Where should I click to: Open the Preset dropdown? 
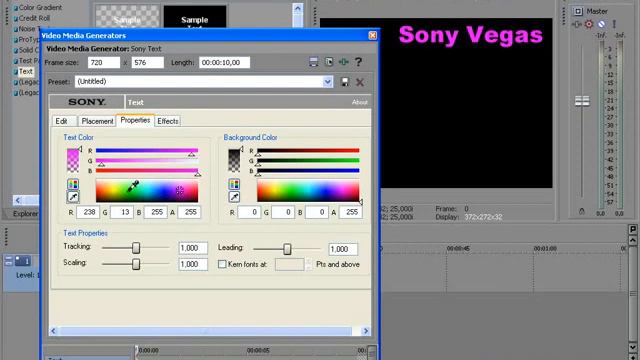327,82
